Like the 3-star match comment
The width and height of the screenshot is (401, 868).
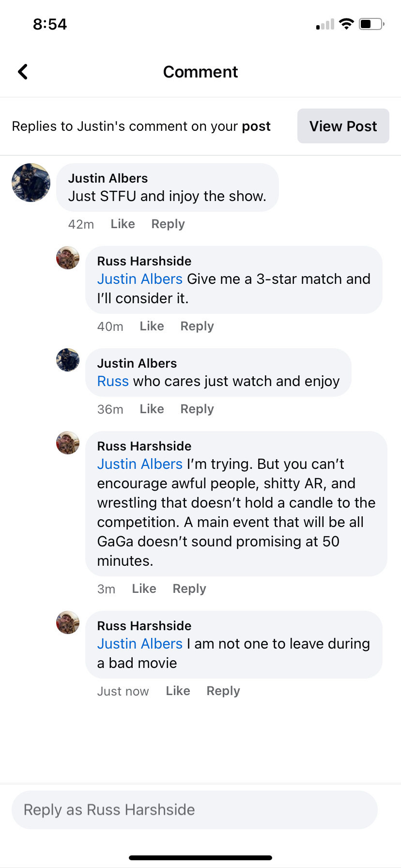[x=152, y=326]
